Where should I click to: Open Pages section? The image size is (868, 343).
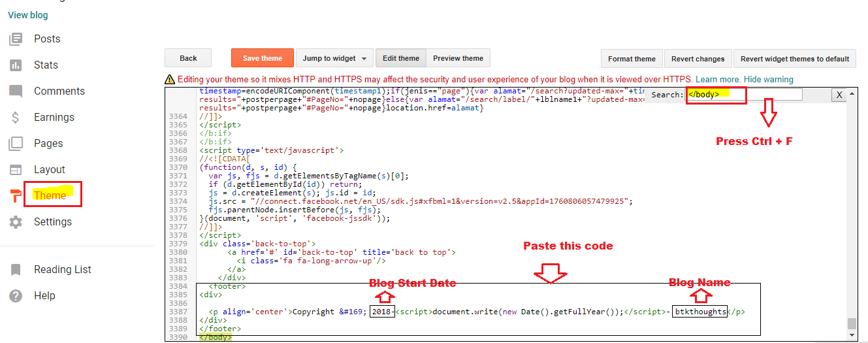(48, 143)
